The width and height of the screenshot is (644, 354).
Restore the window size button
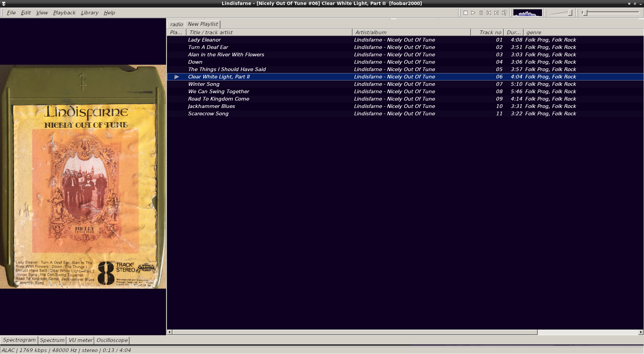[x=635, y=3]
